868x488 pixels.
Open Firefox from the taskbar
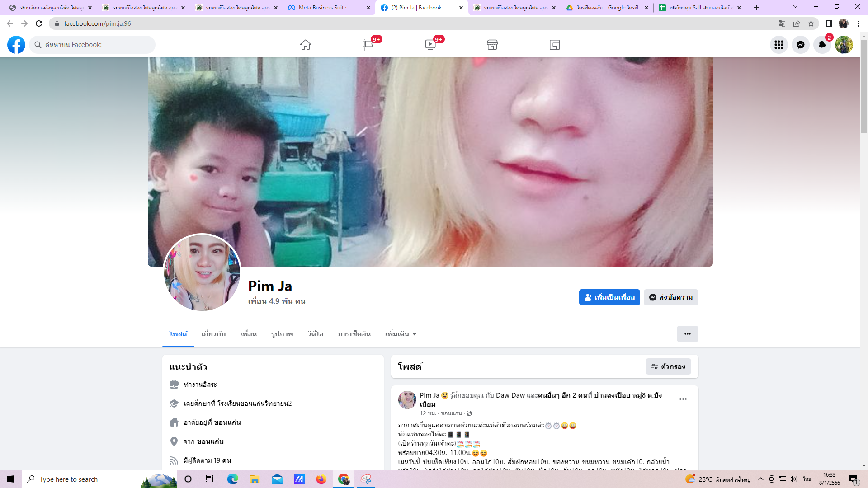pos(321,479)
